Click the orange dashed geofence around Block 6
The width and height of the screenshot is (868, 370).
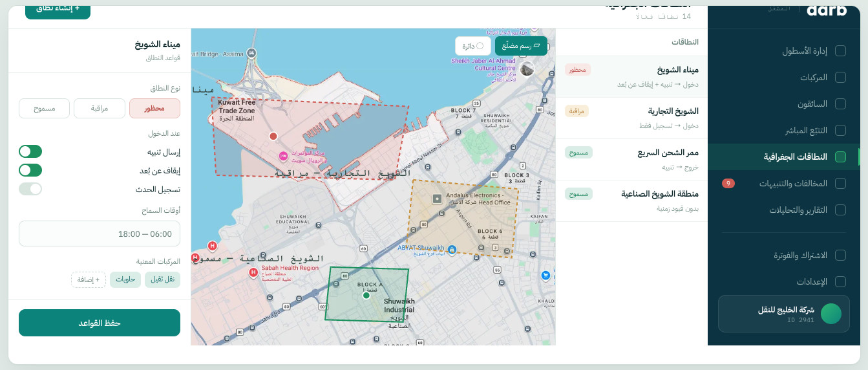(x=463, y=220)
